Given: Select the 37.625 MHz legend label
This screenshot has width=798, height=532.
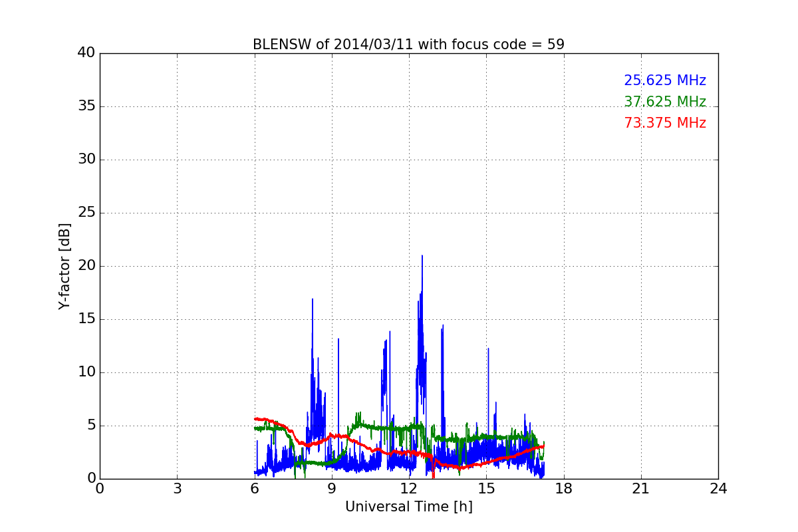Looking at the screenshot, I should tap(665, 102).
